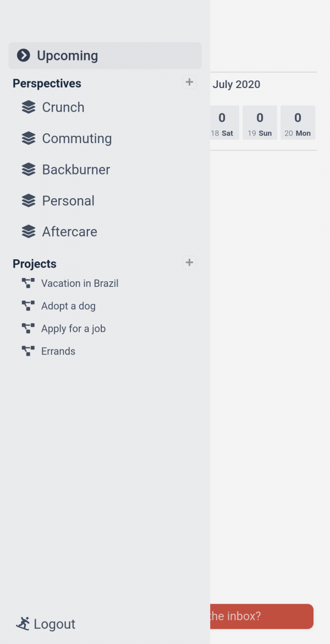This screenshot has height=644, width=330.
Task: Select Saturday 18 in the calendar strip
Action: click(222, 123)
